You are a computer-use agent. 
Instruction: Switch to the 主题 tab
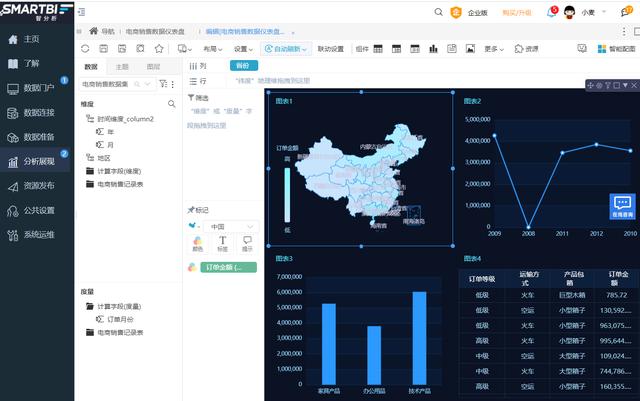coord(122,65)
